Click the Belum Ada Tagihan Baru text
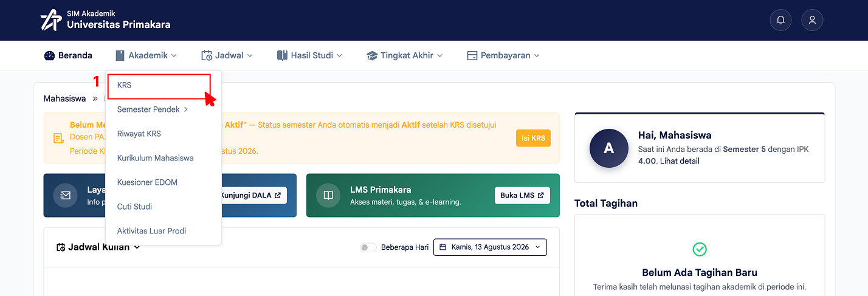 pos(700,272)
